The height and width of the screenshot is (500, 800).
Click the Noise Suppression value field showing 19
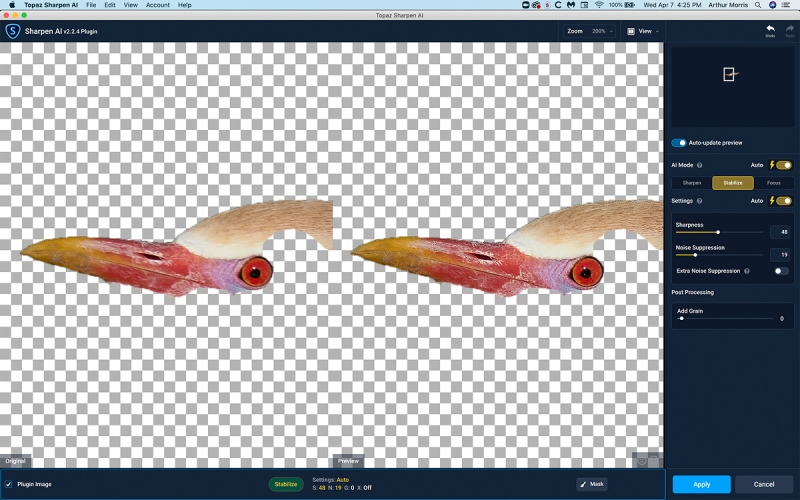tap(780, 254)
